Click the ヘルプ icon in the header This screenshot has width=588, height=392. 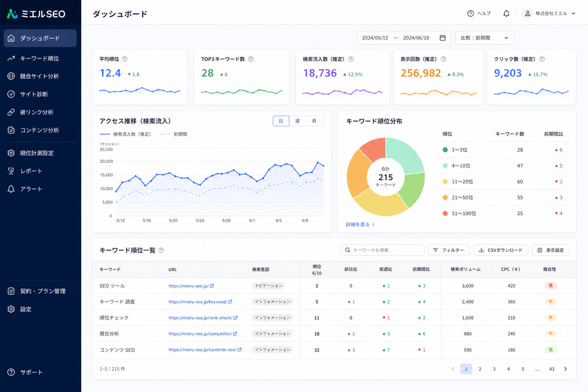(x=470, y=14)
